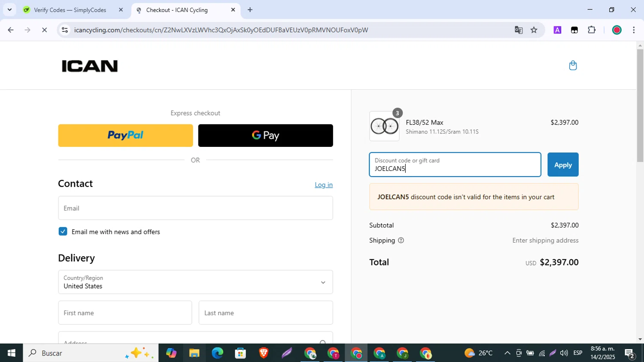Image resolution: width=644 pixels, height=362 pixels.
Task: Click the FL38/52 Max product name
Action: [425, 122]
